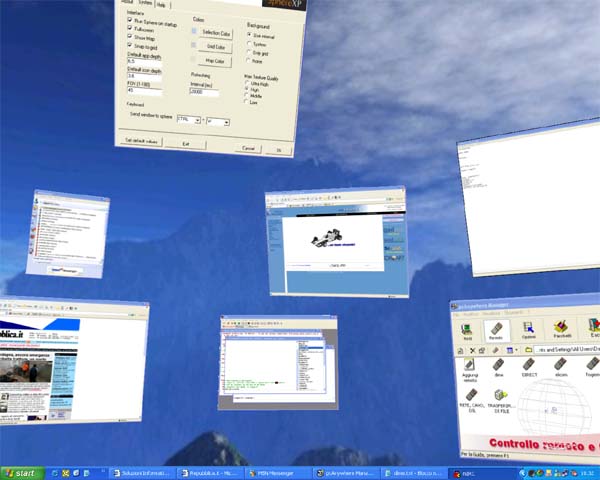This screenshot has width=600, height=480.
Task: Click the Default icon depth field
Action: 144,77
